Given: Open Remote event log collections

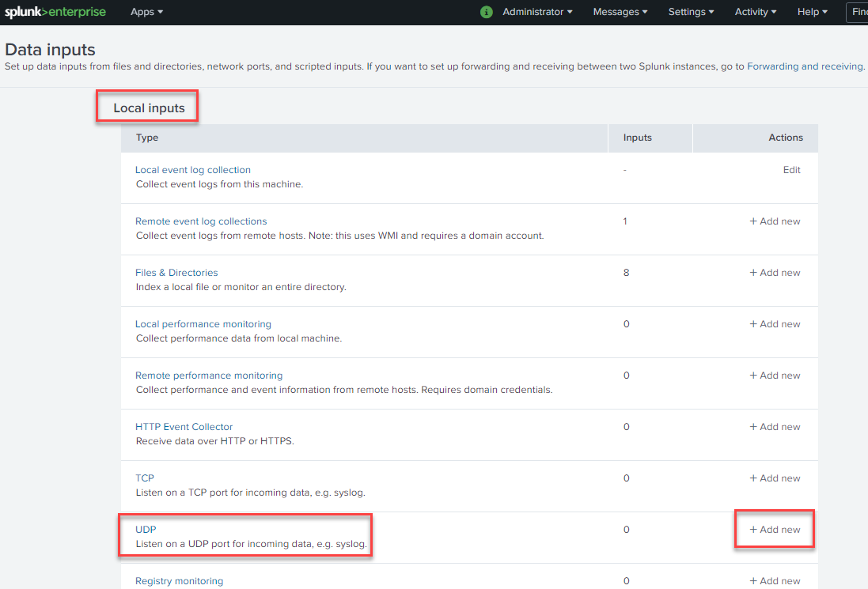Looking at the screenshot, I should [201, 221].
